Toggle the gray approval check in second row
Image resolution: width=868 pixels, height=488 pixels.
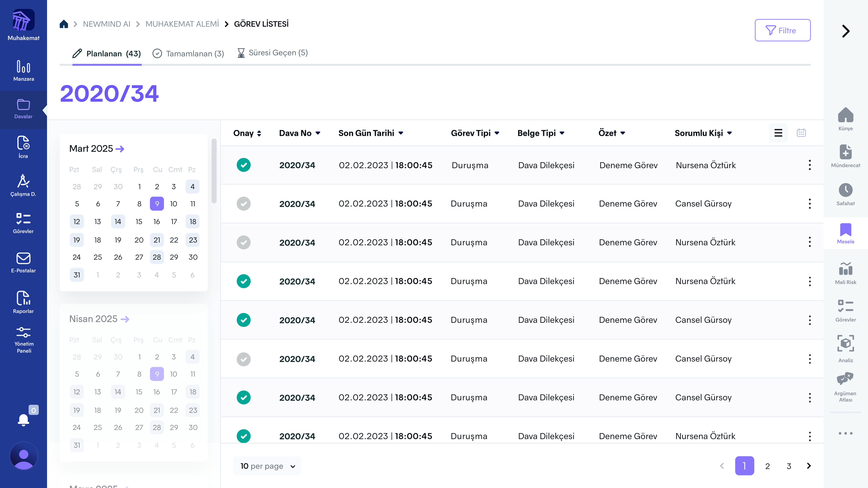point(243,204)
